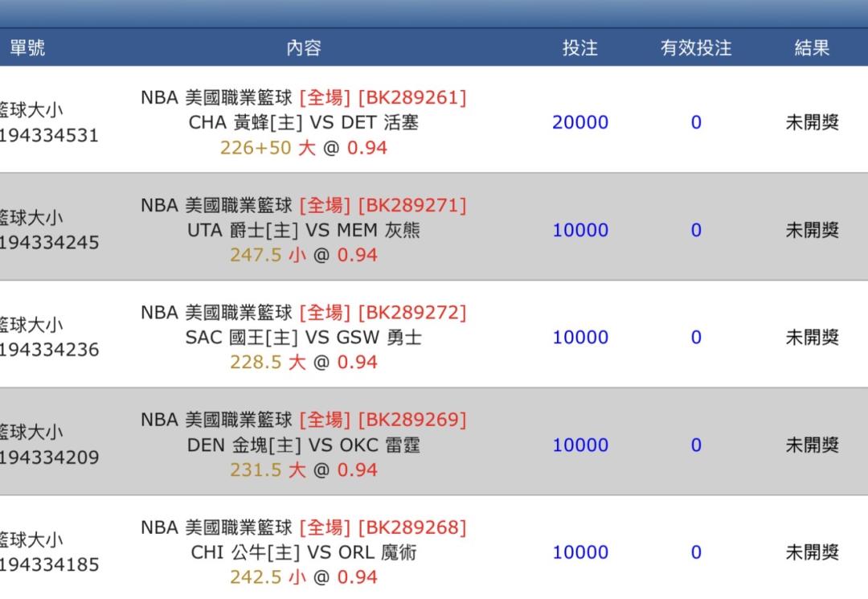
Task: Select order number 194334236
Action: click(48, 350)
